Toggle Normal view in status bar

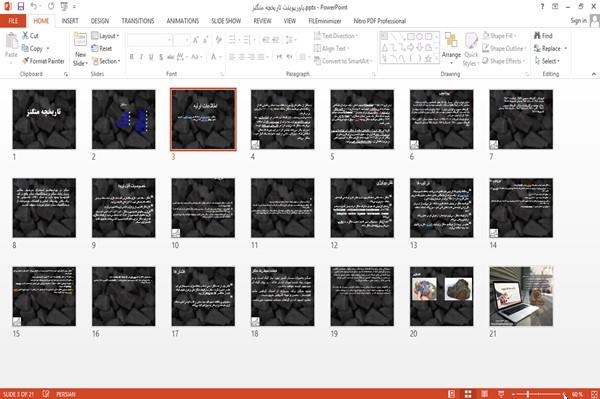(451, 394)
